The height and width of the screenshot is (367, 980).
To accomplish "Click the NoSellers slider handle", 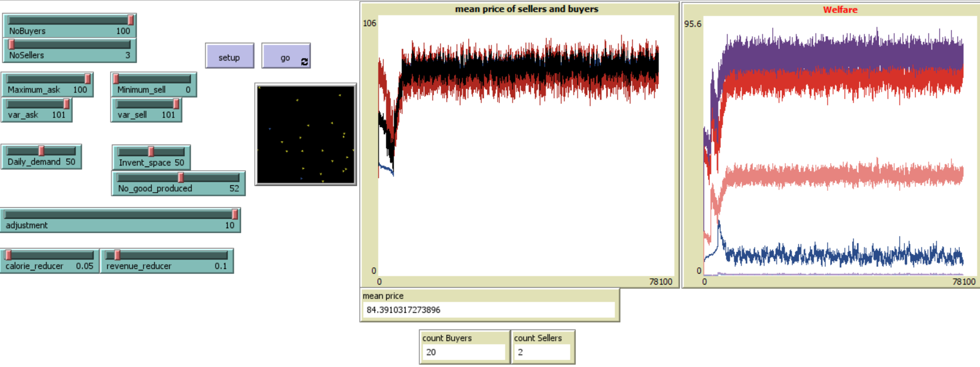I will (x=11, y=45).
